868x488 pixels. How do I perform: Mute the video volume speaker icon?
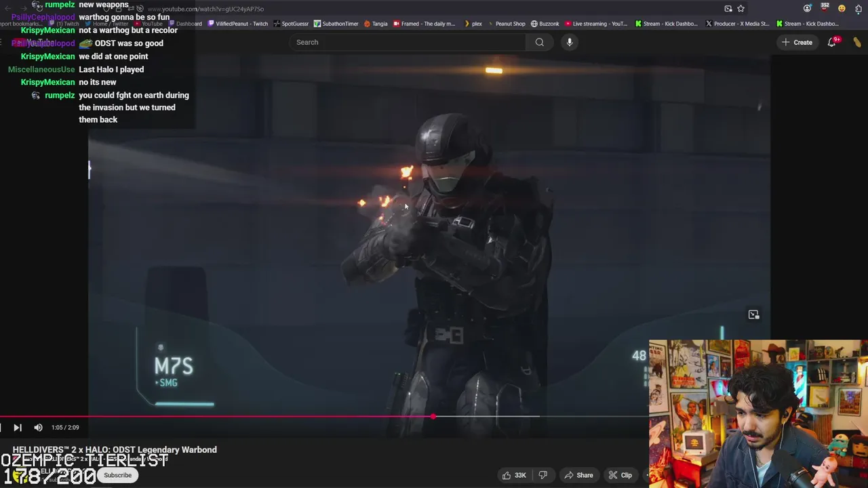tap(38, 428)
